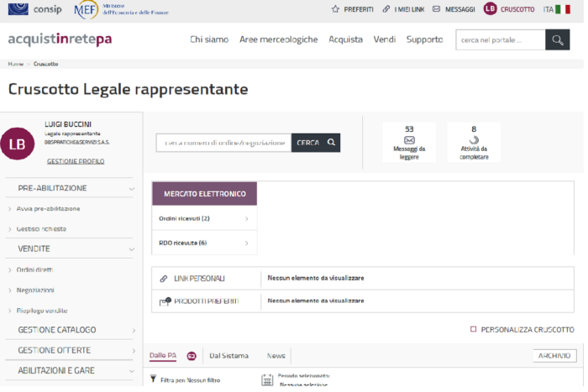Image resolution: width=588 pixels, height=392 pixels.
Task: Open Ordini ricevuti (2) row
Action: point(204,219)
